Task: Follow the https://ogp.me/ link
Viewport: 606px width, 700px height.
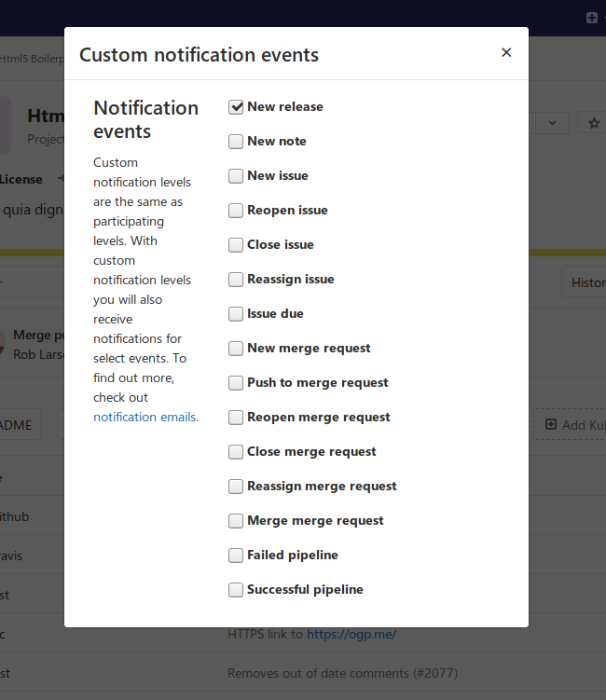Action: pyautogui.click(x=351, y=634)
